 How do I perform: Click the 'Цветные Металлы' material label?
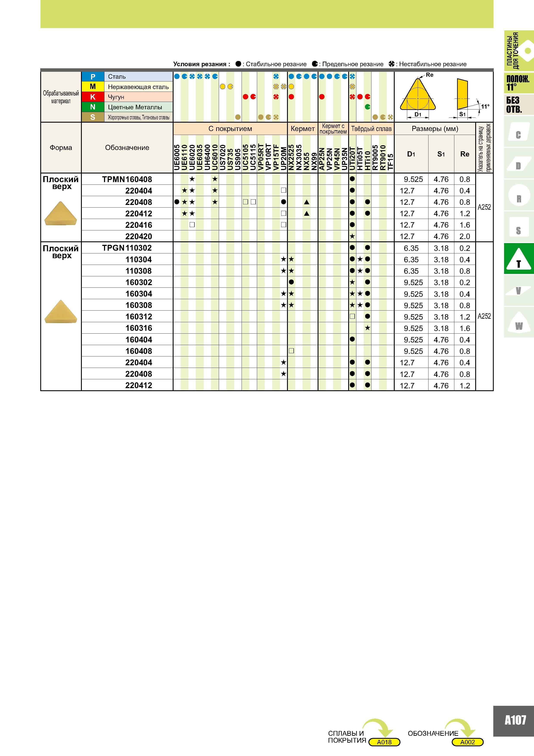[135, 107]
